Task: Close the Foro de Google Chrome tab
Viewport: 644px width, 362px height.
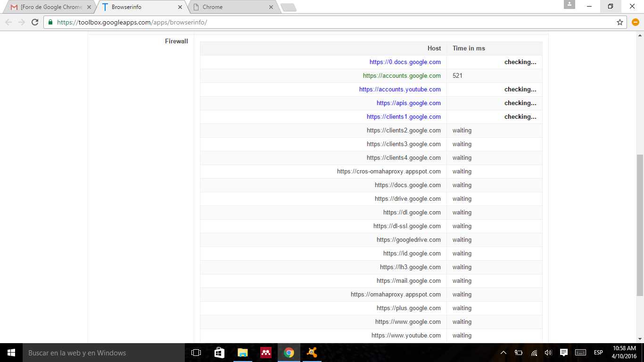Action: point(89,7)
